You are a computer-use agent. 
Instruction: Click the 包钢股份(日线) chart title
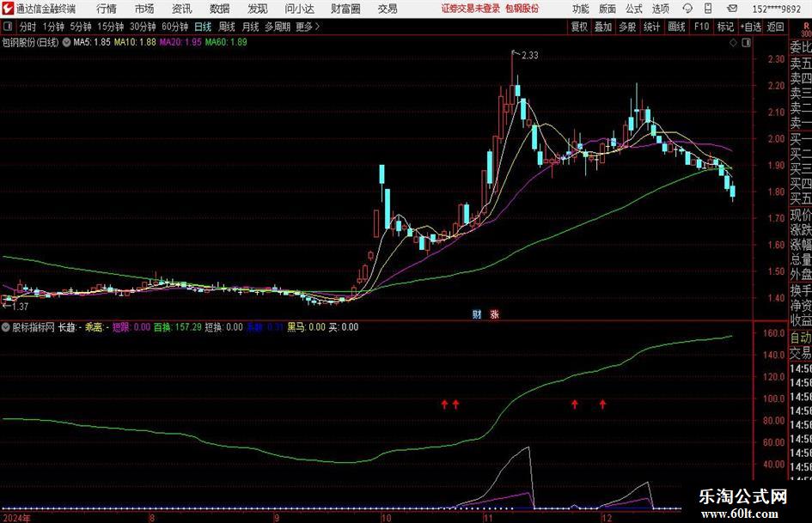coord(30,42)
